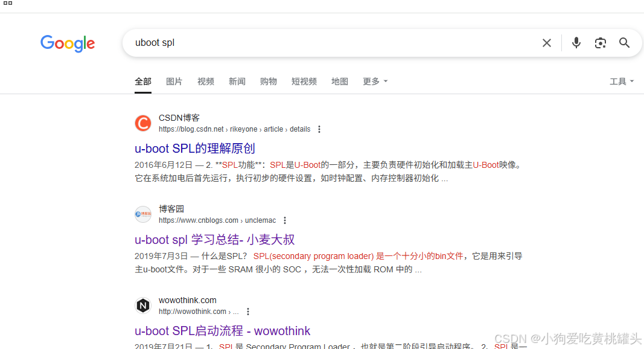Click the magnifying glass to search
644x349 pixels.
(624, 42)
